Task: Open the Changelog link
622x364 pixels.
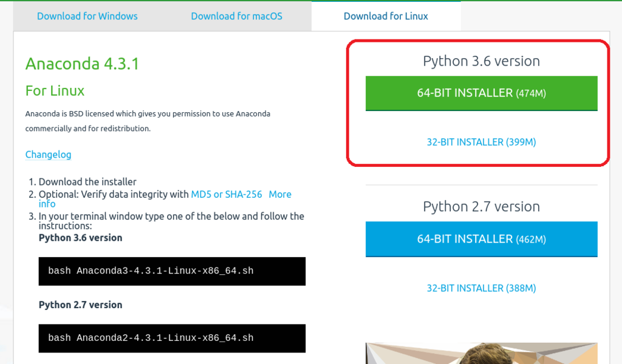Action: [x=49, y=155]
